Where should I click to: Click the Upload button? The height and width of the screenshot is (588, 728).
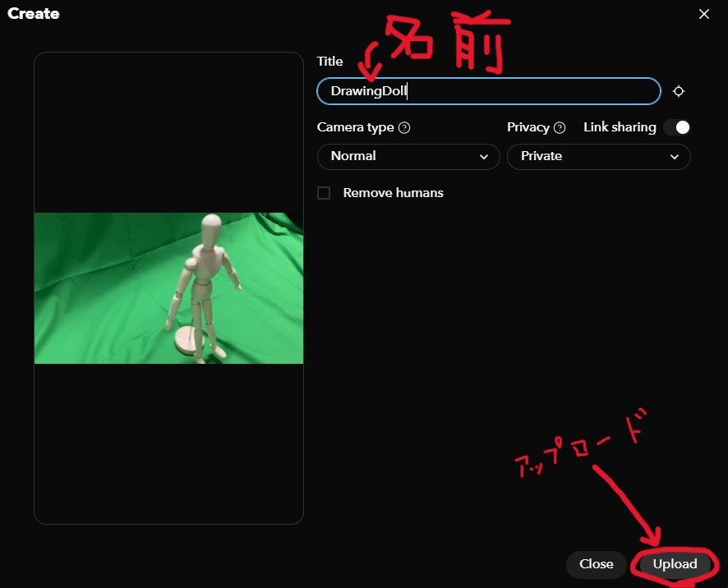tap(675, 564)
